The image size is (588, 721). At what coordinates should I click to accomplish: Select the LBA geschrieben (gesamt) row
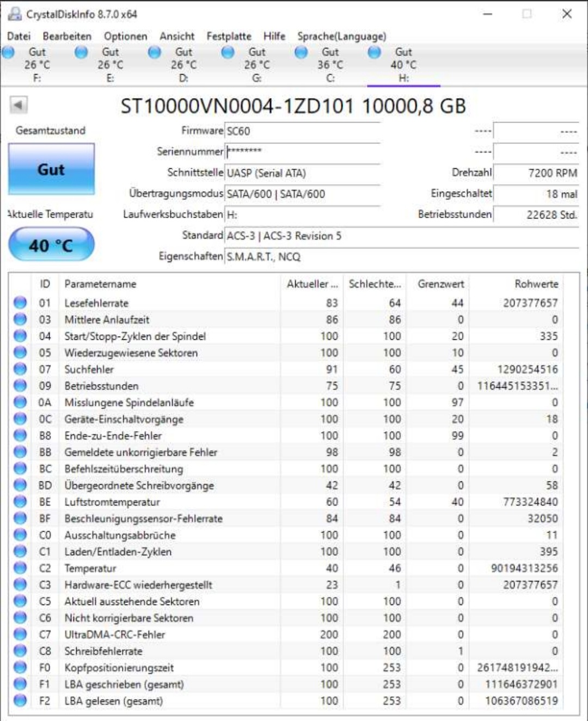coord(287,684)
